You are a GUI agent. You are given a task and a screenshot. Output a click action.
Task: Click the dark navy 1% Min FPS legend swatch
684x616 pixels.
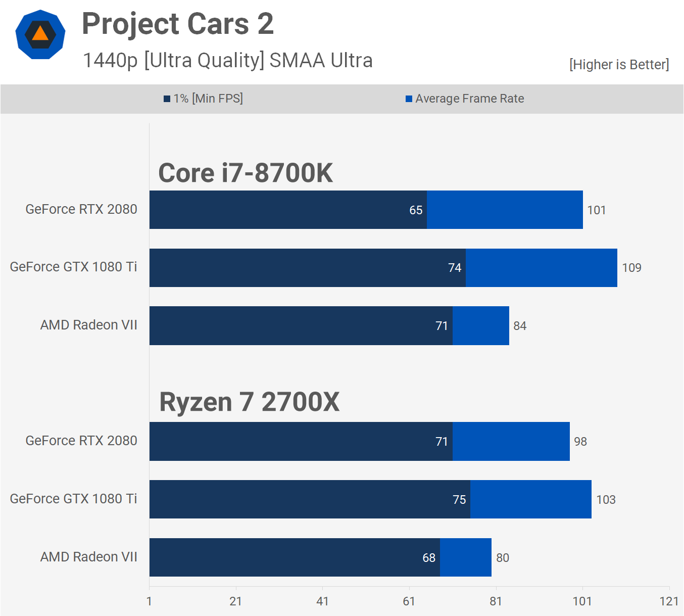[x=167, y=99]
